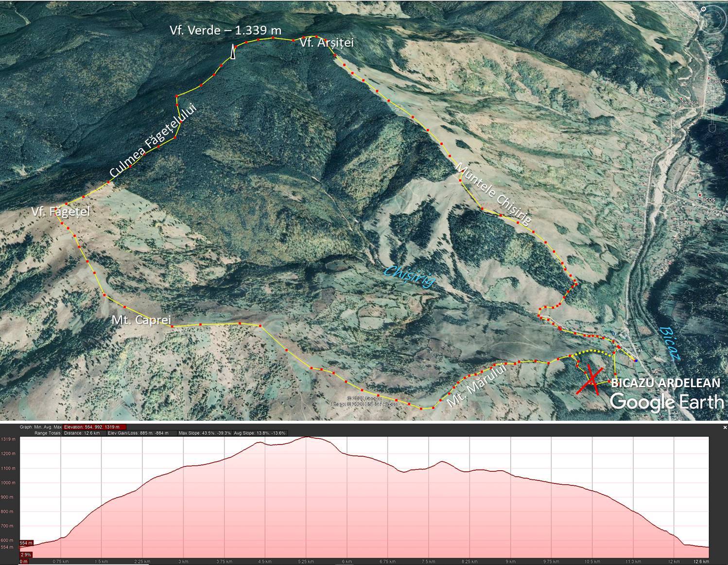Screen dimensions: 728x565
Task: Click the North compass indicator
Action: coord(704,9)
